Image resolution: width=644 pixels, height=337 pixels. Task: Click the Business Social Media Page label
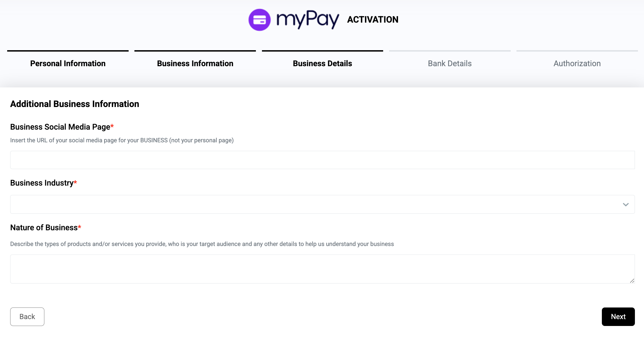coord(60,127)
